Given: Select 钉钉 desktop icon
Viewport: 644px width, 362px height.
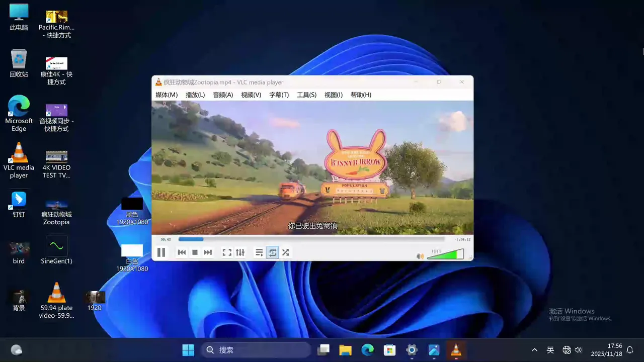Looking at the screenshot, I should tap(19, 204).
